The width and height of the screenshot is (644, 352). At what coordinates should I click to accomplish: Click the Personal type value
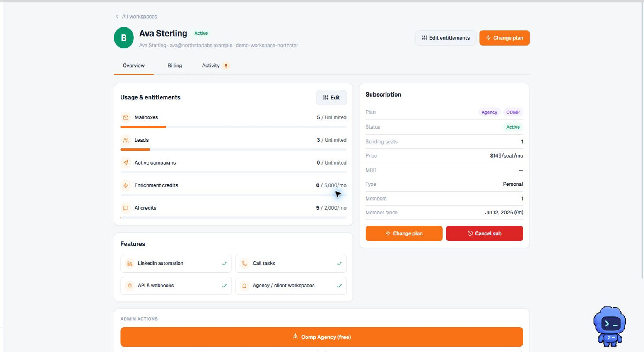pyautogui.click(x=513, y=184)
